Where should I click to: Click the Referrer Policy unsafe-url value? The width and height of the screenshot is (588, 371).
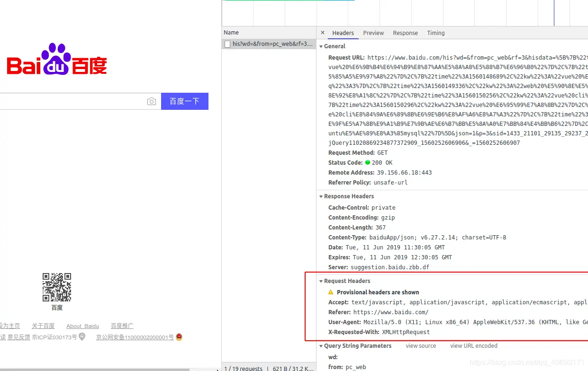tap(390, 183)
